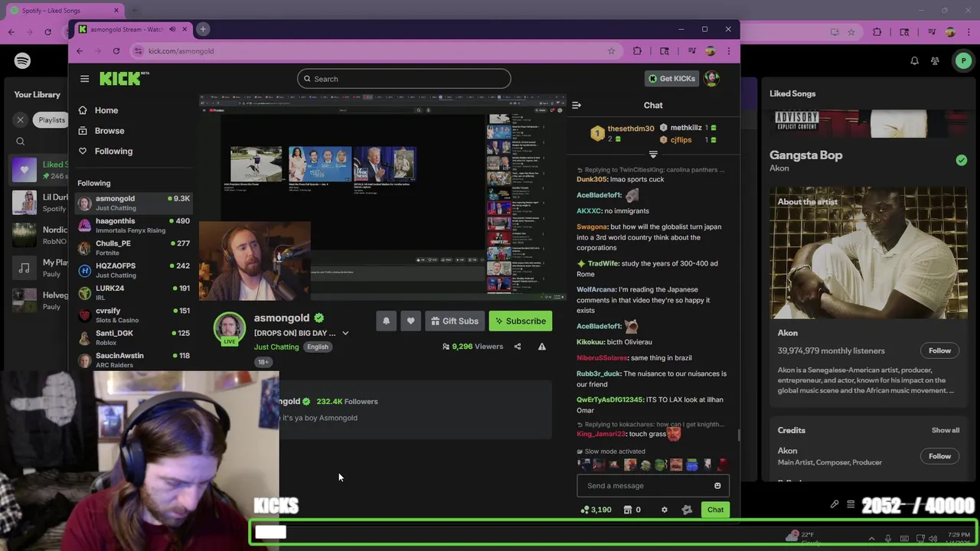
Task: Follow Akon in About the artist
Action: pos(939,351)
